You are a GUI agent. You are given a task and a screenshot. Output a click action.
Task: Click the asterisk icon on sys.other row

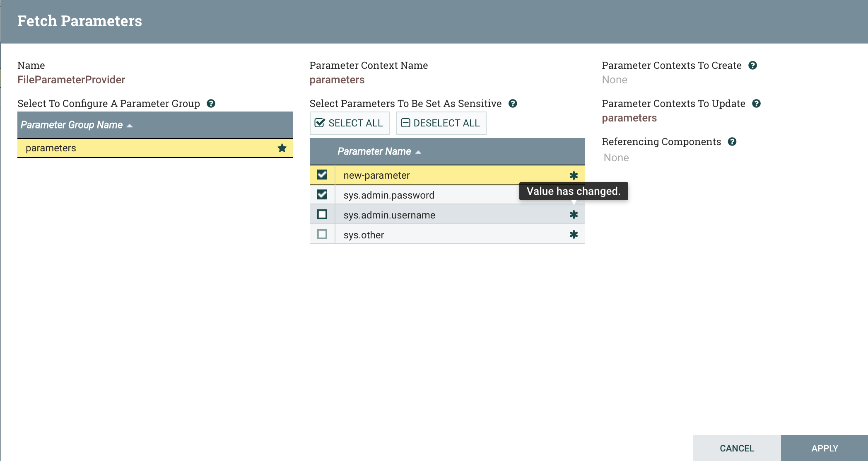pyautogui.click(x=574, y=235)
